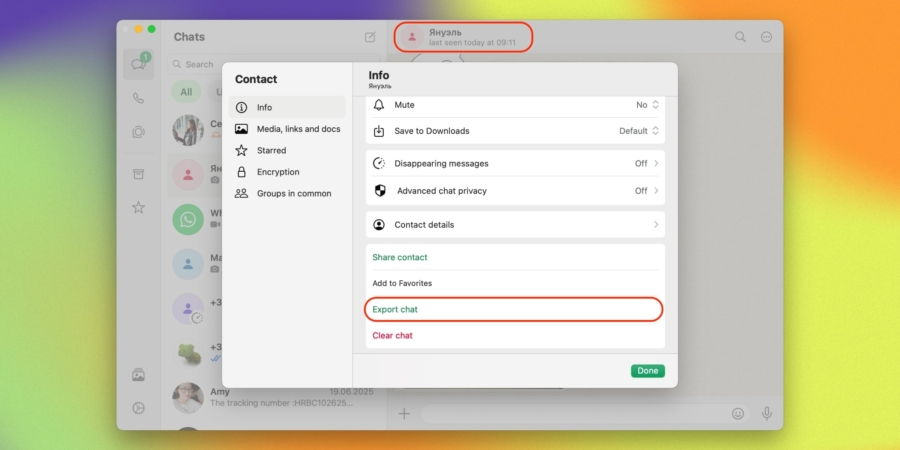
Task: Open Starred messages in the sidebar
Action: click(x=138, y=207)
